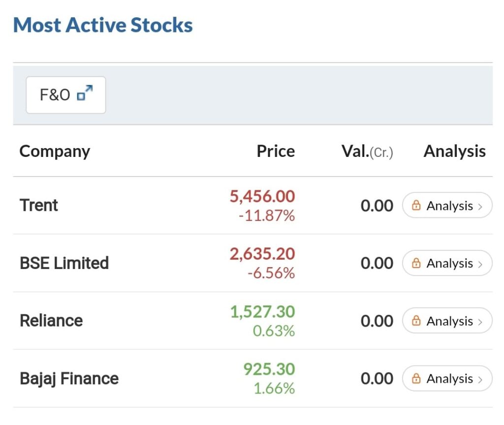The height and width of the screenshot is (425, 504).
Task: Click the lock icon in BSE Limited's Analysis button
Action: (416, 263)
